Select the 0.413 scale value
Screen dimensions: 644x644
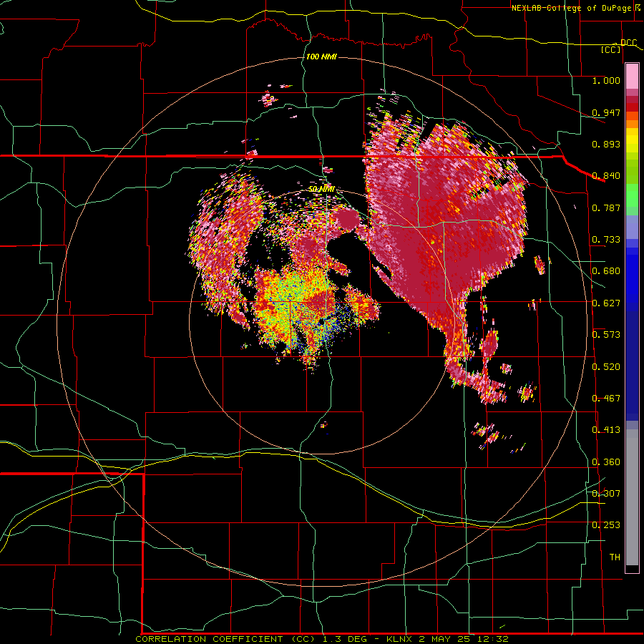tap(606, 430)
